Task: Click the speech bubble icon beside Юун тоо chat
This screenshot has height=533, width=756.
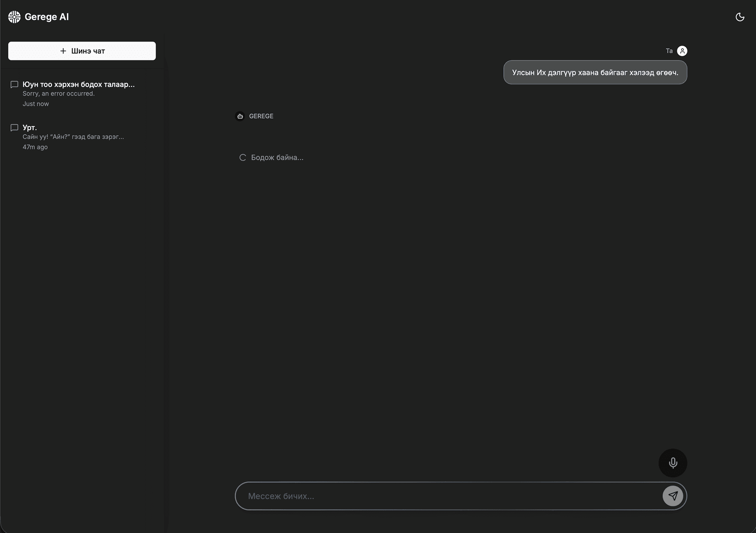Action: click(x=14, y=84)
